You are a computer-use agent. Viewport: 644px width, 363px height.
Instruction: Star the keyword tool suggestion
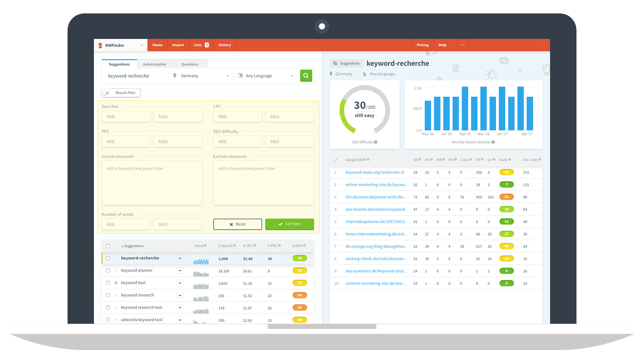coord(116,283)
